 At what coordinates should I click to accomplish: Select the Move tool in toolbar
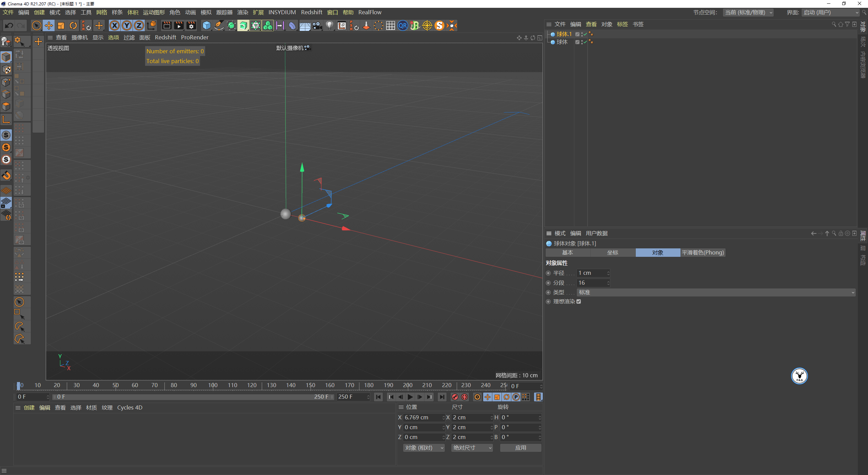(49, 25)
